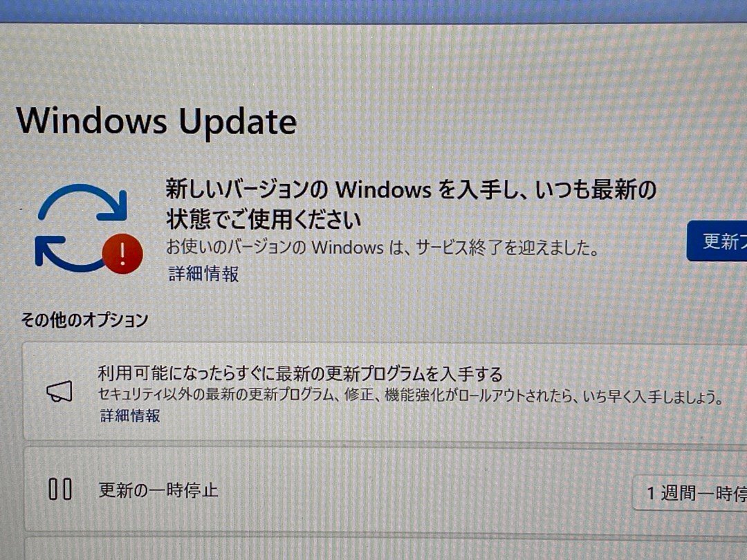The width and height of the screenshot is (747, 560).
Task: Click the Windows Update page heading
Action: pos(157,121)
